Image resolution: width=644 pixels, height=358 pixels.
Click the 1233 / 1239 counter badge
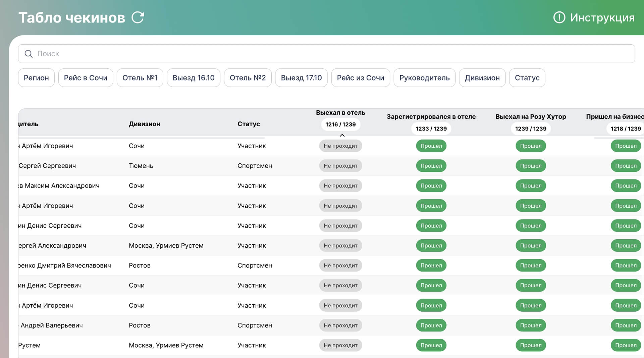(431, 129)
